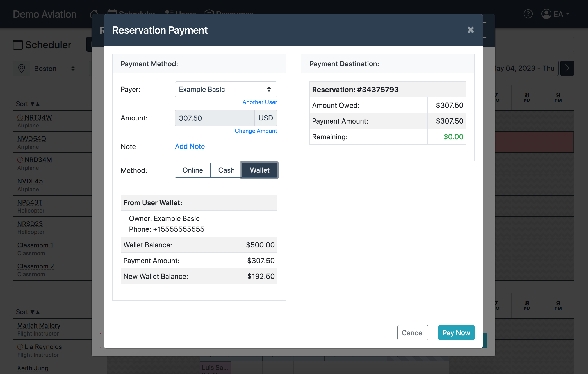Image resolution: width=588 pixels, height=374 pixels.
Task: Click the Another User link
Action: click(x=259, y=102)
